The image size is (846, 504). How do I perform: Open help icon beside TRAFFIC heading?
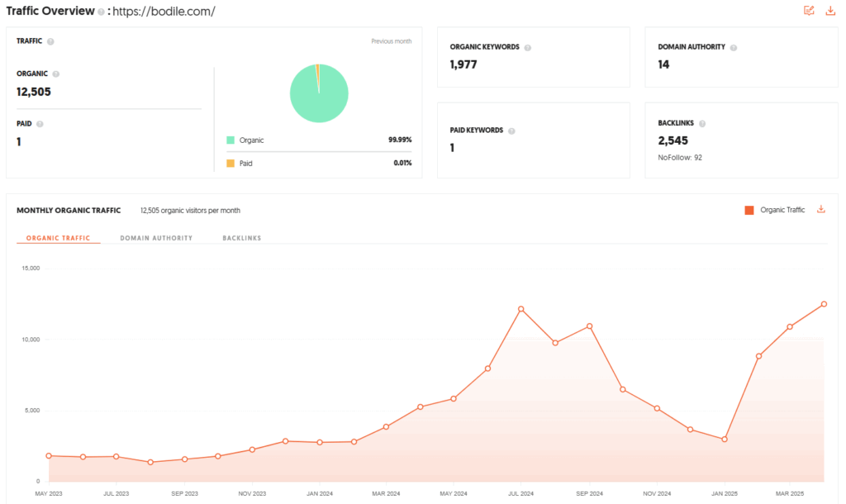tap(50, 41)
